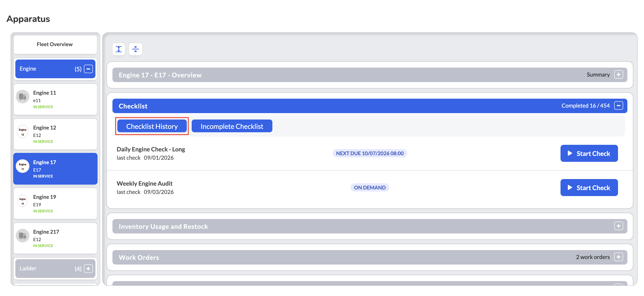Click Engine 12 round badge icon
The height and width of the screenshot is (296, 644).
(23, 132)
